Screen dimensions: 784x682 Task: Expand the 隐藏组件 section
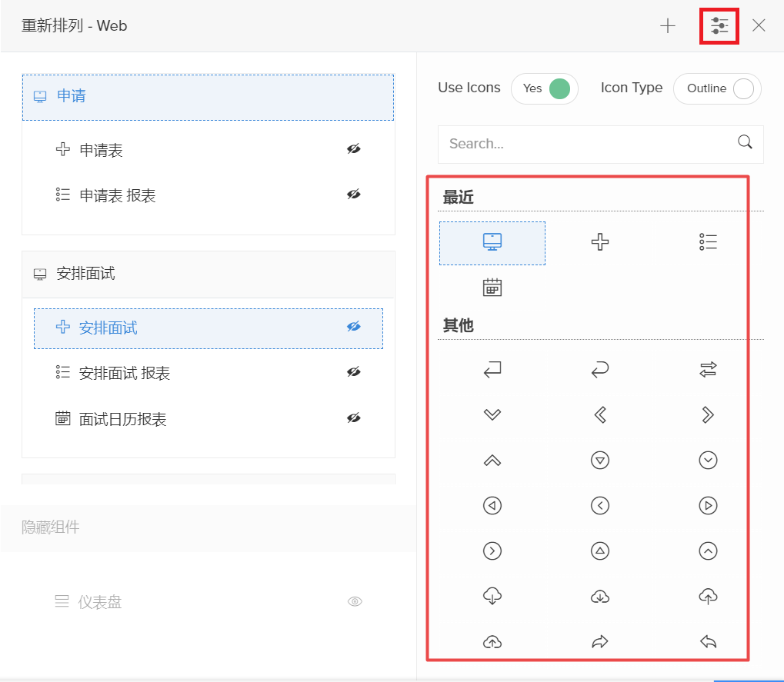coord(51,527)
